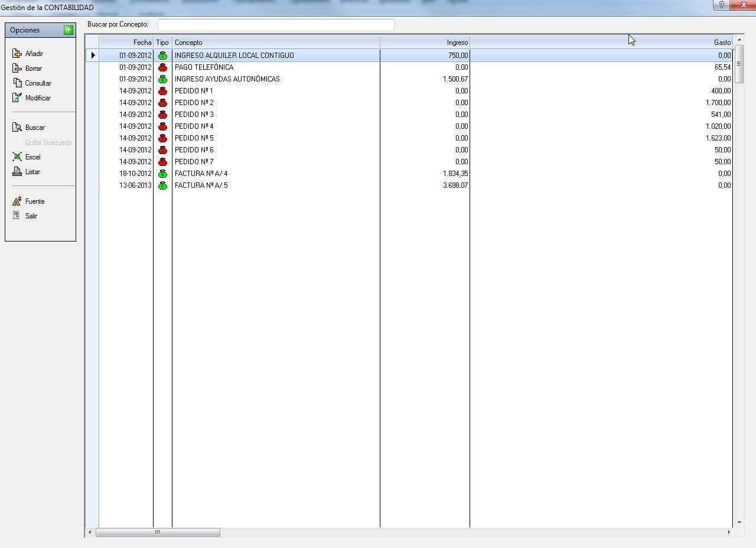Click the help question mark button
Screen dimensions: 756x548
tap(721, 5)
